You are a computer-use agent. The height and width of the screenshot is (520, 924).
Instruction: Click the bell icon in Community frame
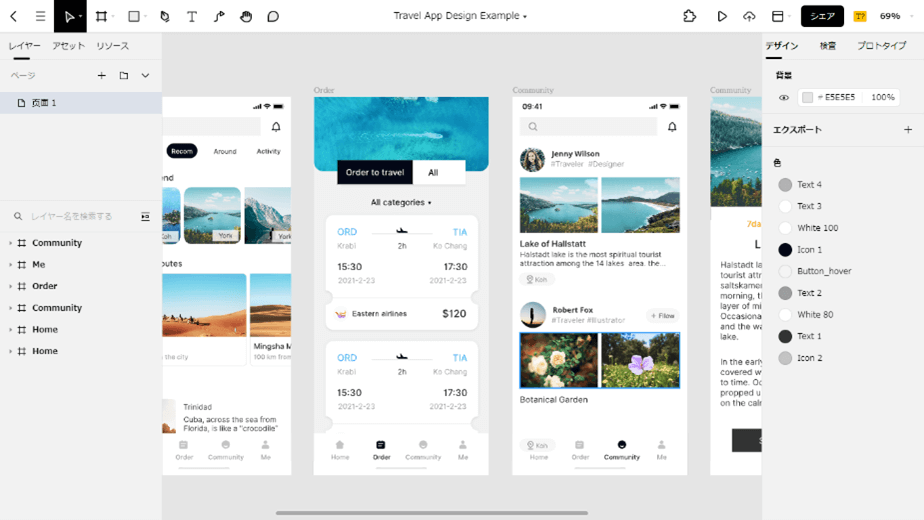[672, 127]
